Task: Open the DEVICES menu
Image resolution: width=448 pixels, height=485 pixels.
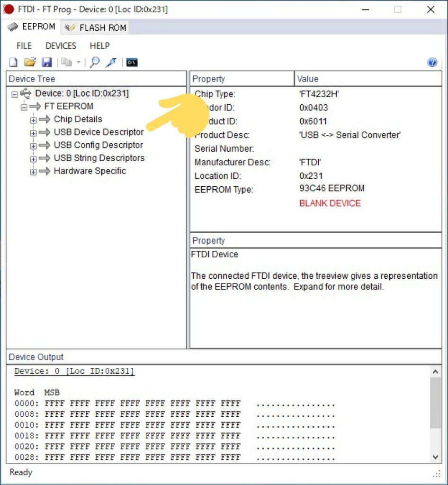Action: (x=60, y=46)
